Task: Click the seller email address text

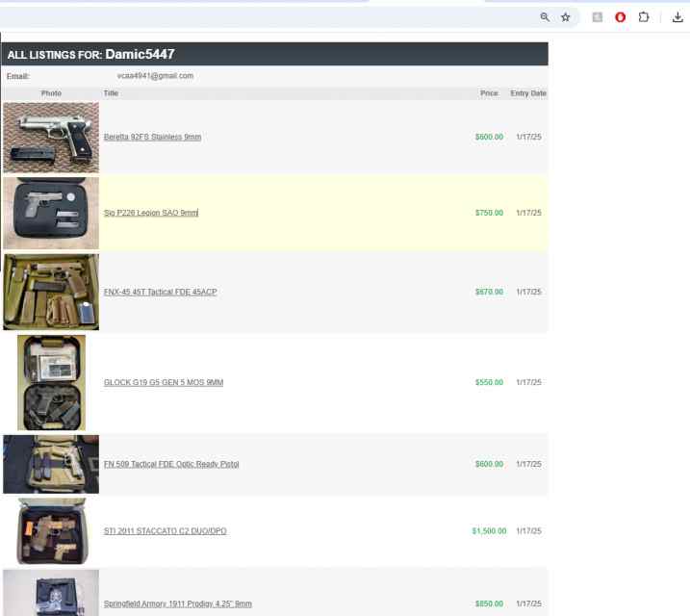Action: click(x=155, y=76)
